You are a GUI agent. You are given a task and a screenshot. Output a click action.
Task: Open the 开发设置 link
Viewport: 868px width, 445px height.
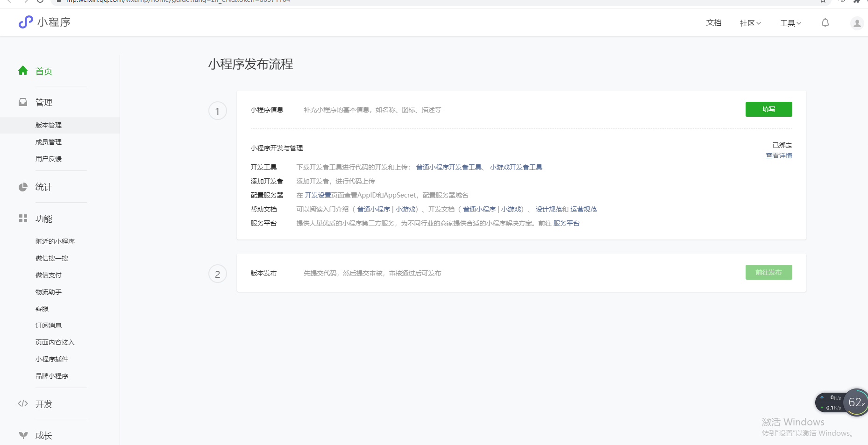[318, 195]
